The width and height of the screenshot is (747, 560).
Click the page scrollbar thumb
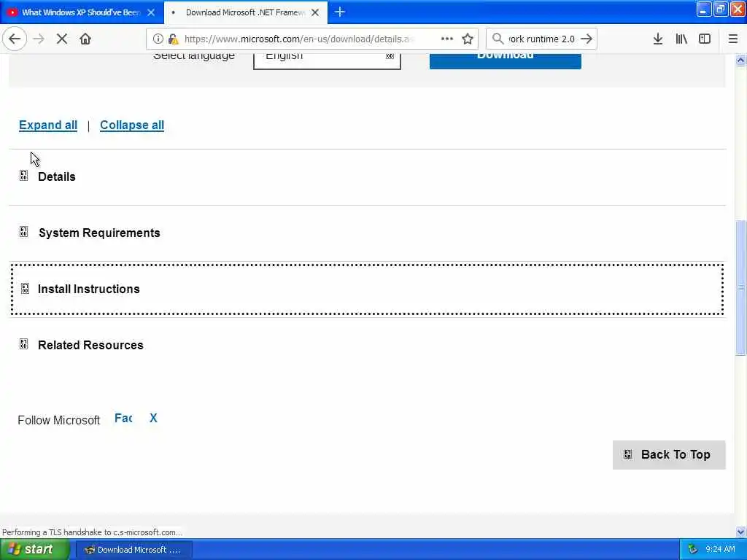[x=740, y=287]
